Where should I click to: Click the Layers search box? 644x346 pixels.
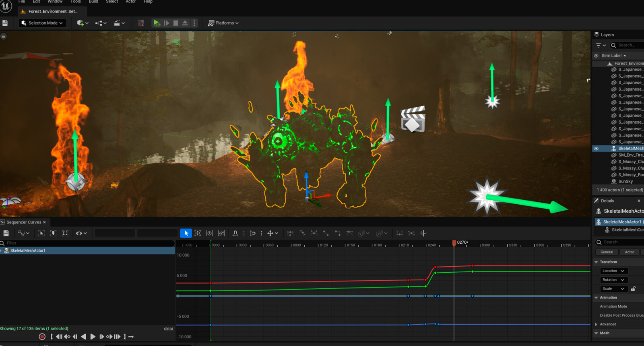(627, 45)
